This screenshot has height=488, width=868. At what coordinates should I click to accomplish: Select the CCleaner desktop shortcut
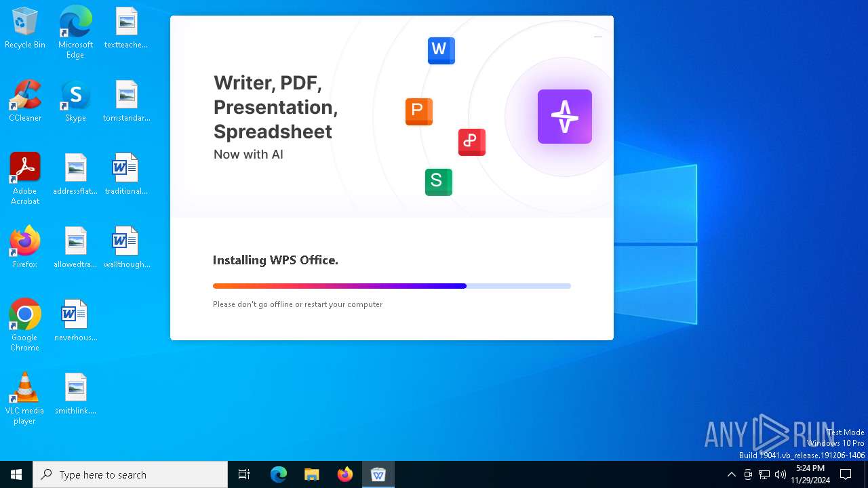tap(25, 102)
